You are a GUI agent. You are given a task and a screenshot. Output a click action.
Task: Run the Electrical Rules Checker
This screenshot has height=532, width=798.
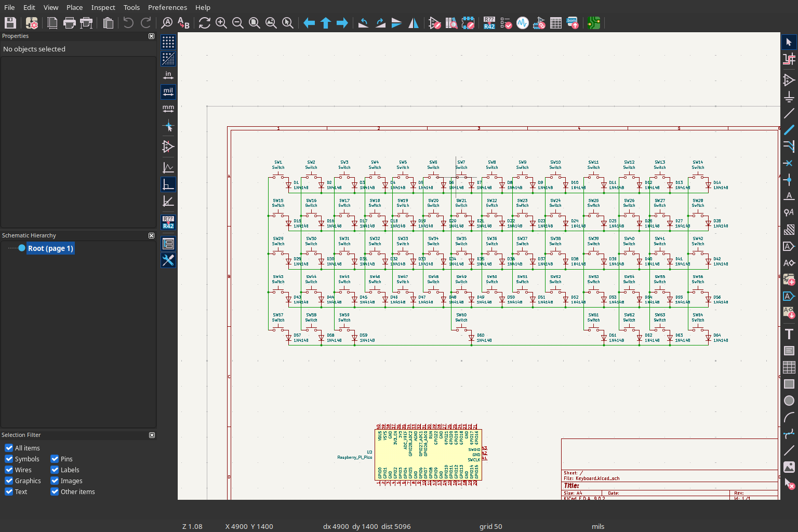(x=507, y=23)
